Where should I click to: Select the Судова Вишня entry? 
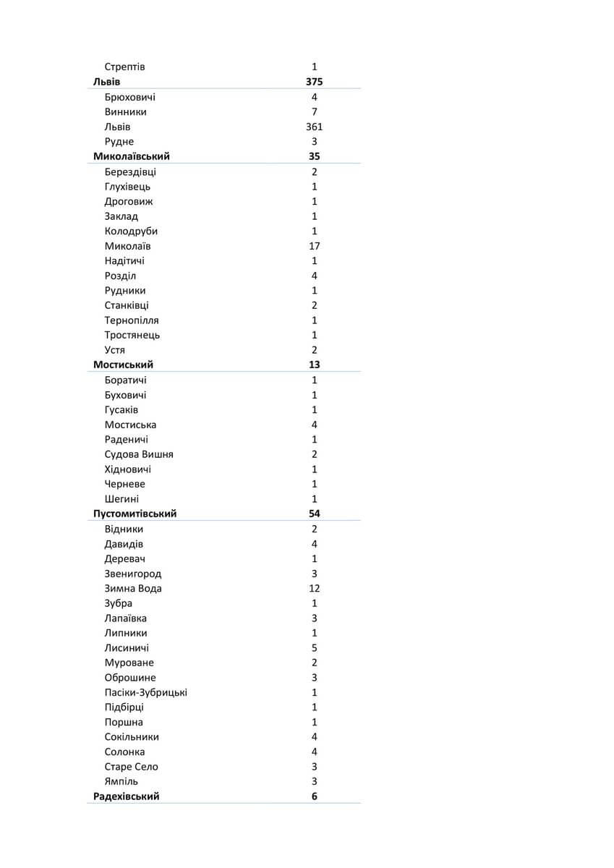coord(139,454)
